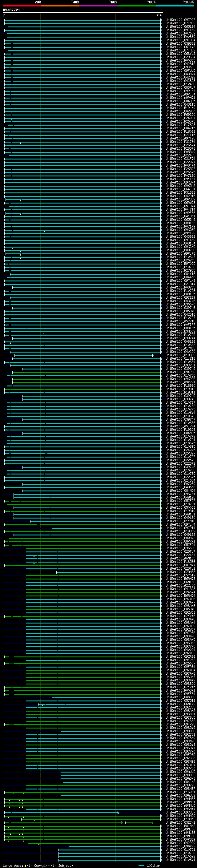Open hit UniRef100_P18960
Viewport: 197px width, 868px height.
180,386
